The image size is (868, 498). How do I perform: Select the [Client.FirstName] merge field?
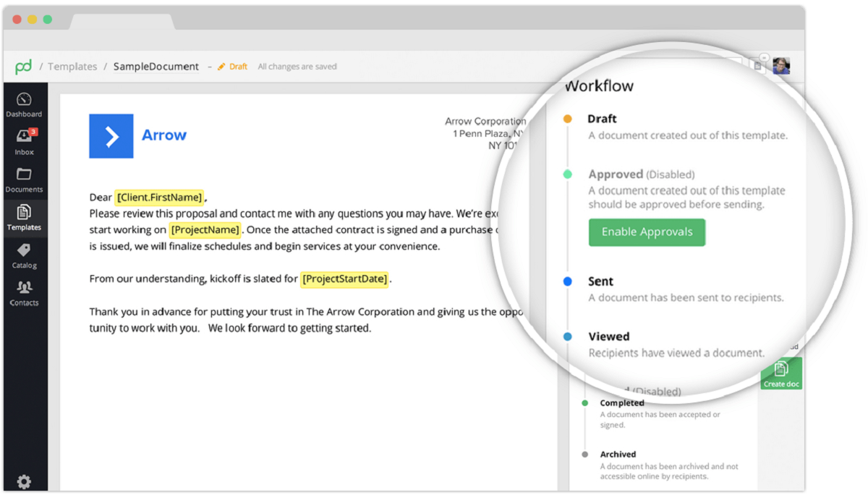tap(159, 197)
